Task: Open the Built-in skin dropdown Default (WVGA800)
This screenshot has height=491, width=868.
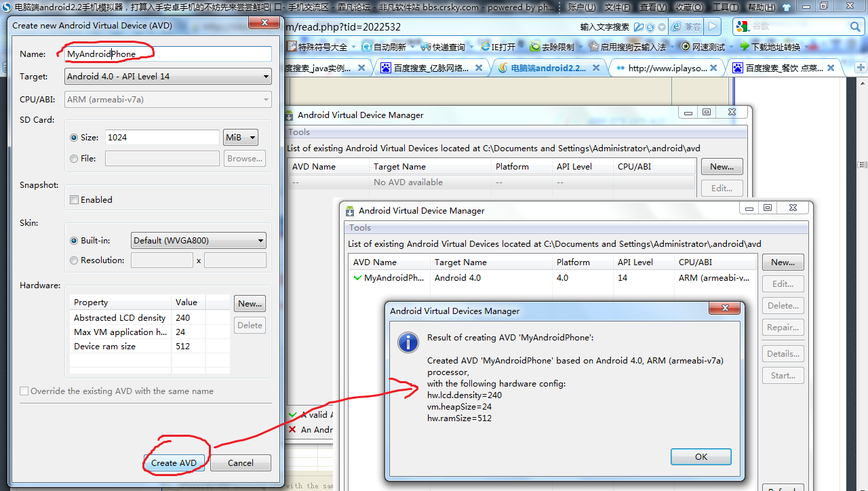Action: (199, 241)
